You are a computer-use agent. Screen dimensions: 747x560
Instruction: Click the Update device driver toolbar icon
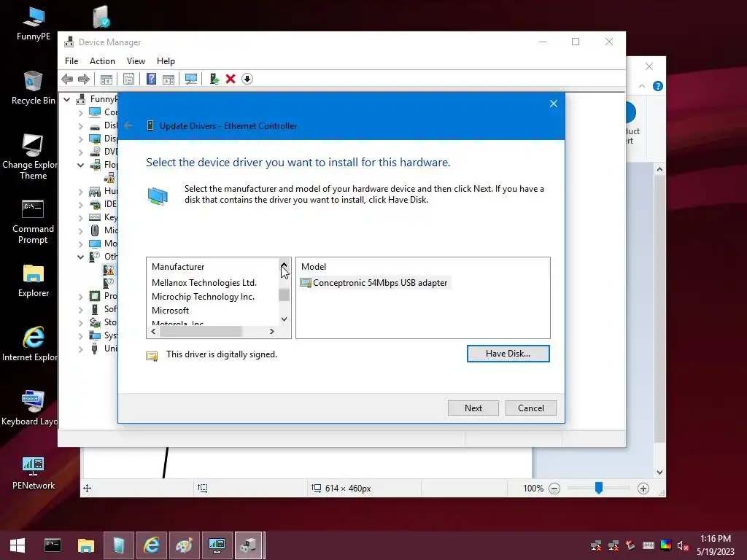coord(214,79)
